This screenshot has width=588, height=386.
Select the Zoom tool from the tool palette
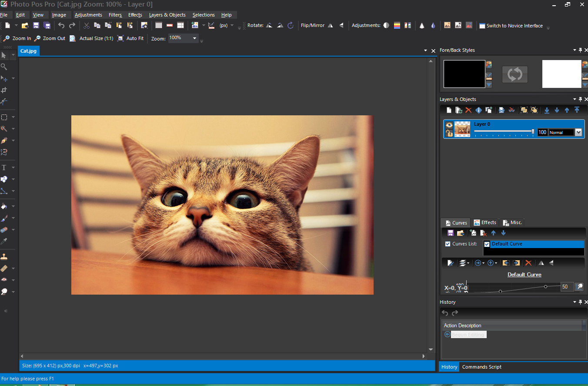pyautogui.click(x=4, y=67)
